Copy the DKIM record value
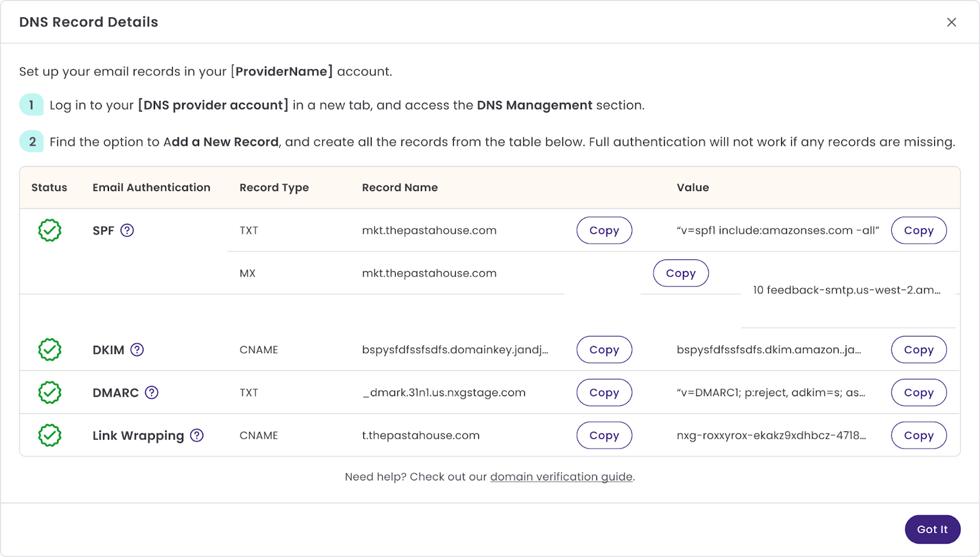Image resolution: width=980 pixels, height=557 pixels. tap(918, 350)
